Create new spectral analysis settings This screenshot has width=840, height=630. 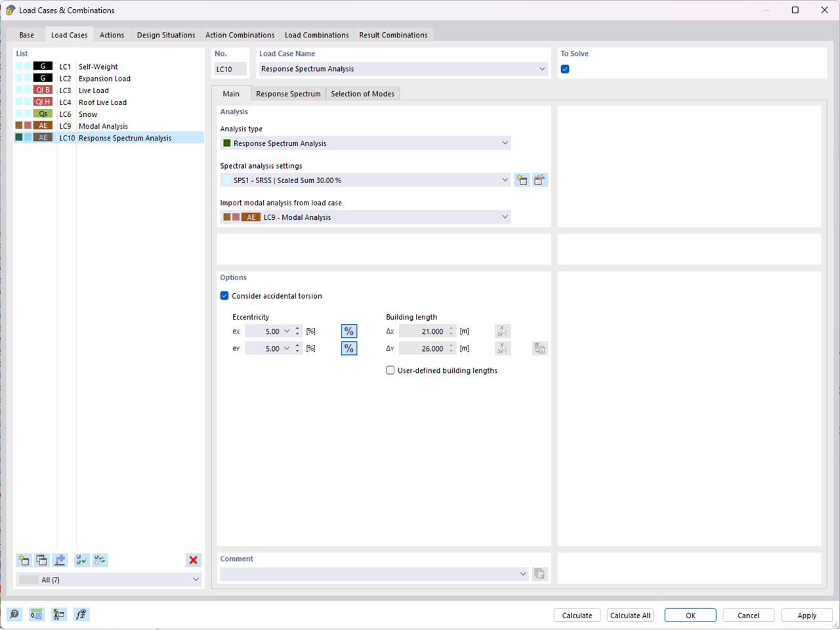point(522,179)
